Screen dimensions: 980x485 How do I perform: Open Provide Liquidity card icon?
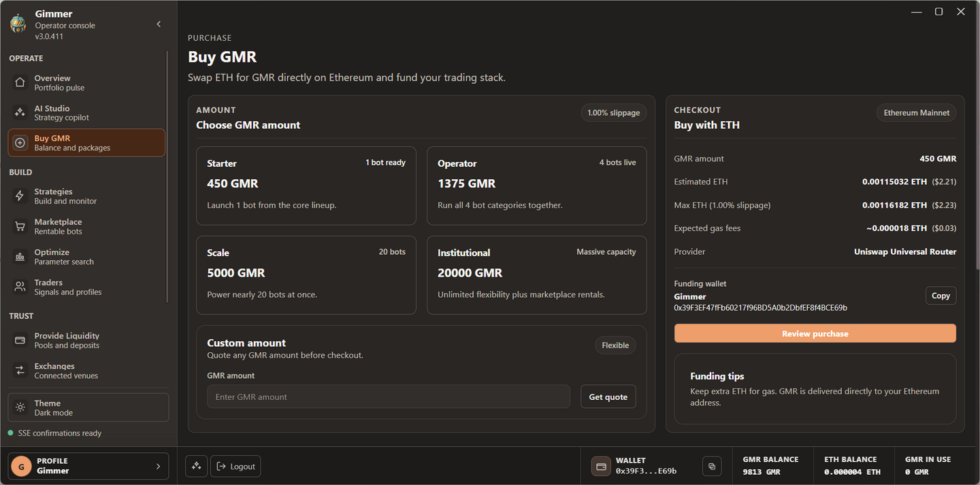20,341
